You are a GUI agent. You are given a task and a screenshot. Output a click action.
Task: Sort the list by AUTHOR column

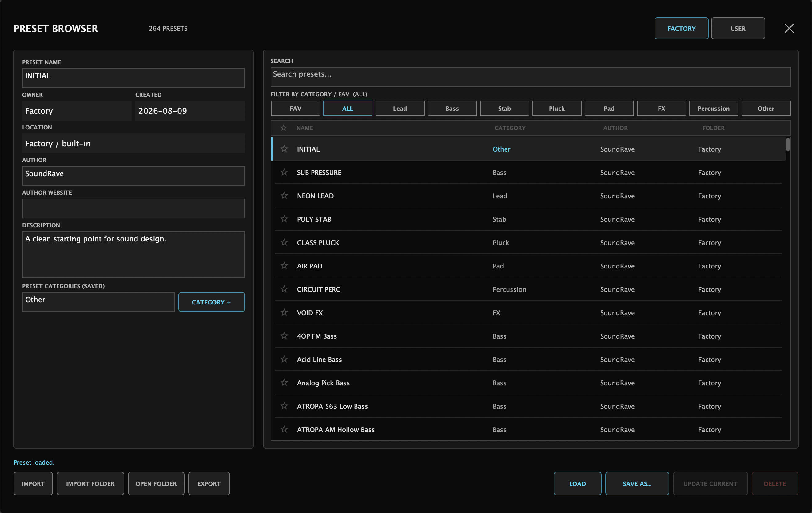click(615, 128)
